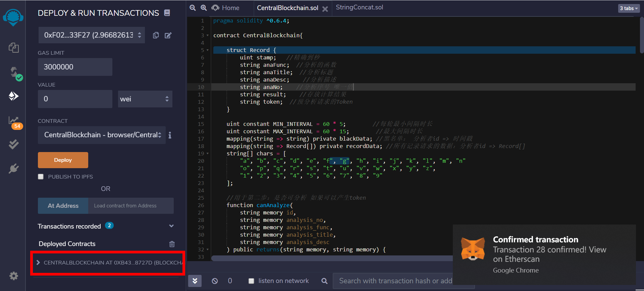Viewport: 644px width, 291px height.
Task: Switch to CentralBlockchain.sol tab
Action: point(287,8)
